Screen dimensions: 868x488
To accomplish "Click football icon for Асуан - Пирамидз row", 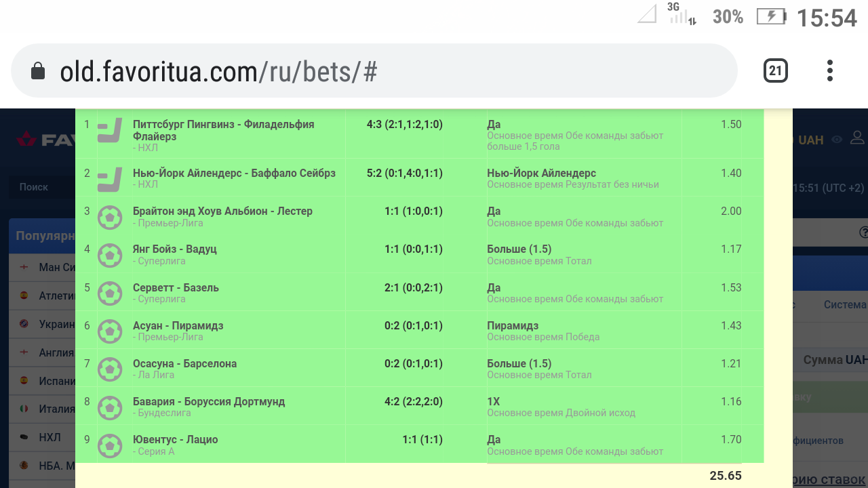I will [110, 331].
